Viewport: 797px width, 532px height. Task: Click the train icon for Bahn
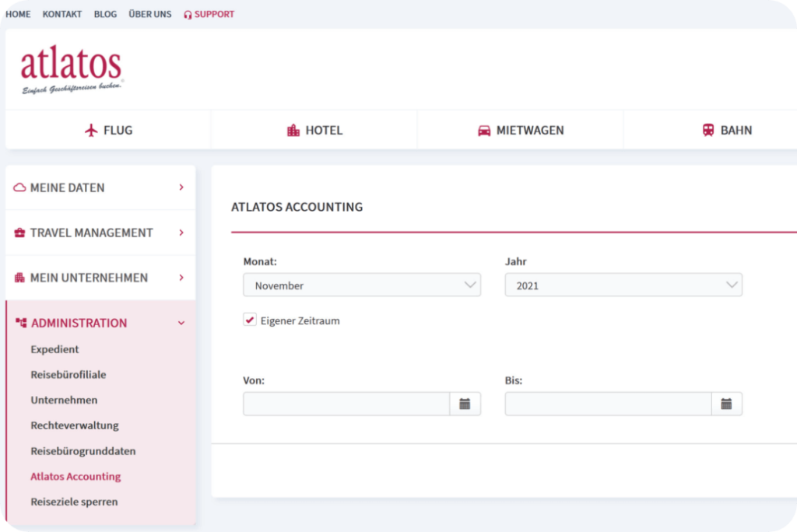click(708, 130)
